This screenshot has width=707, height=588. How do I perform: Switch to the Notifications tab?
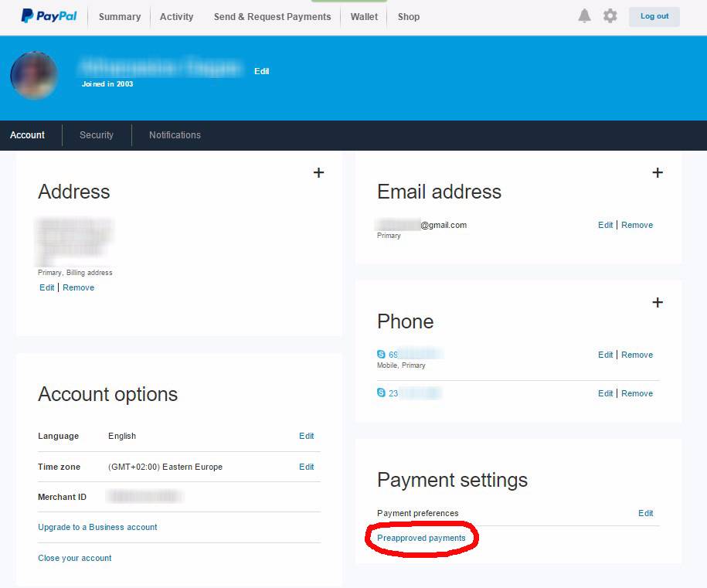pyautogui.click(x=175, y=135)
